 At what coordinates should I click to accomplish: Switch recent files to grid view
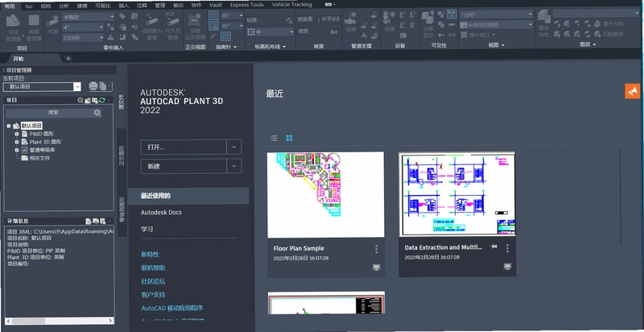pos(289,138)
